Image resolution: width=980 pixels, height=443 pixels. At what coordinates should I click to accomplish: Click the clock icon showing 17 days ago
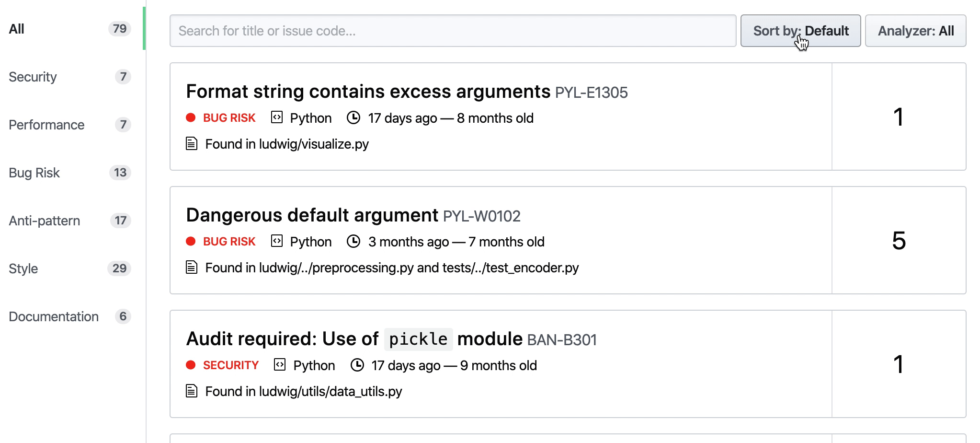coord(354,117)
